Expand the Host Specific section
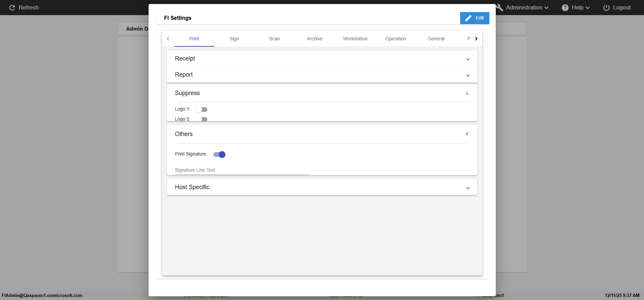Image resolution: width=644 pixels, height=300 pixels. [x=468, y=188]
